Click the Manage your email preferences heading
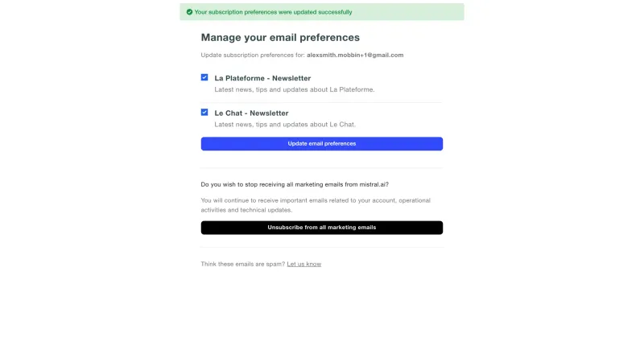The image size is (644, 362). click(x=280, y=37)
